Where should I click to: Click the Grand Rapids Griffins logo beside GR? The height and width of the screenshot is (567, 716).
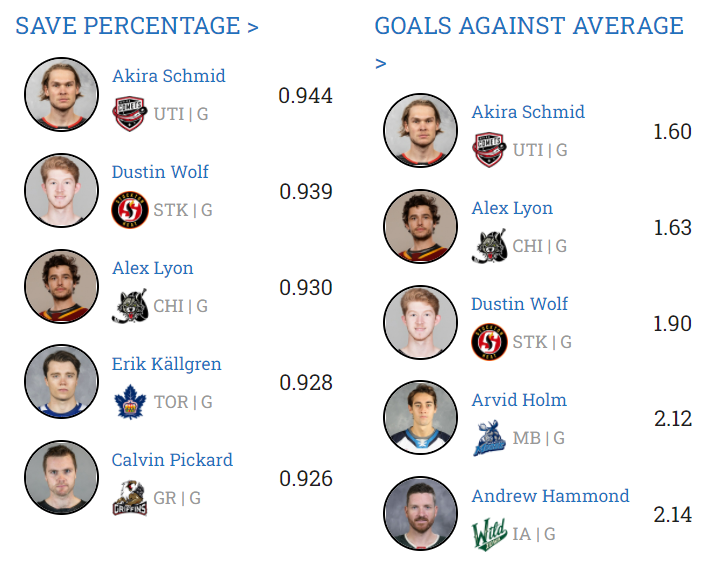pyautogui.click(x=130, y=498)
